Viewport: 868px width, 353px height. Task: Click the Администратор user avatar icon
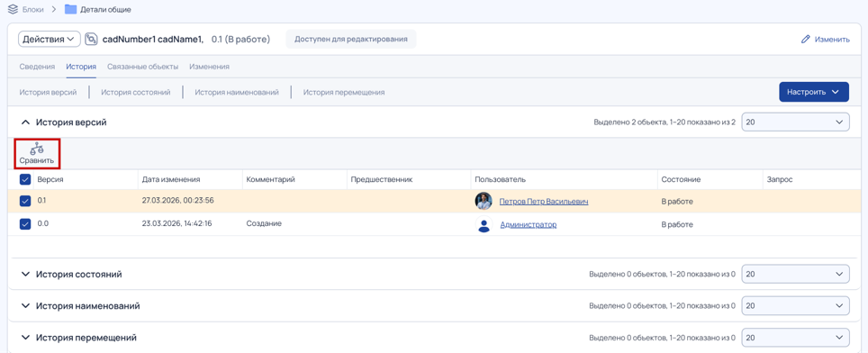(x=484, y=224)
